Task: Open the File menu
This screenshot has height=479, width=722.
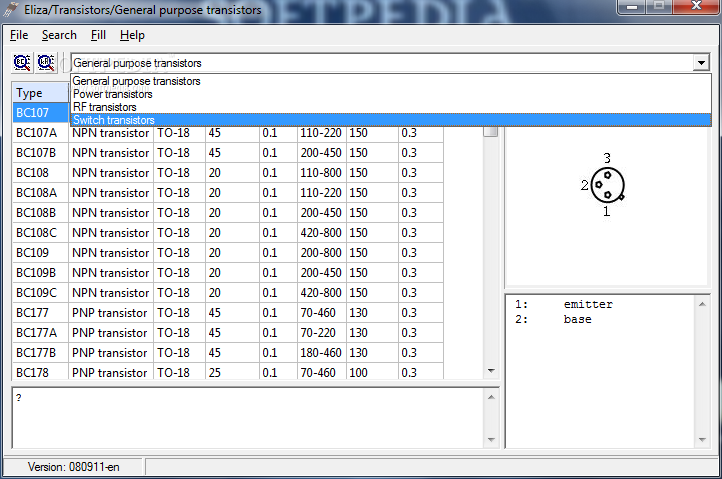Action: [x=19, y=35]
